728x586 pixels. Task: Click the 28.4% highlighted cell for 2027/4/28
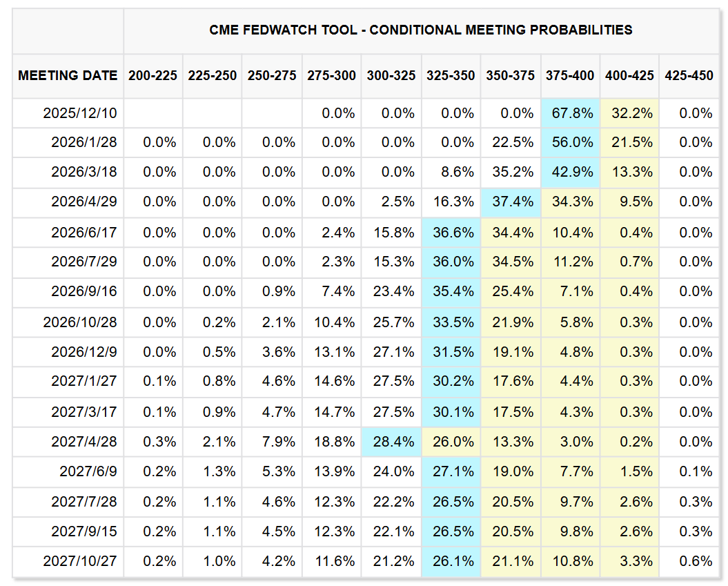click(x=391, y=442)
